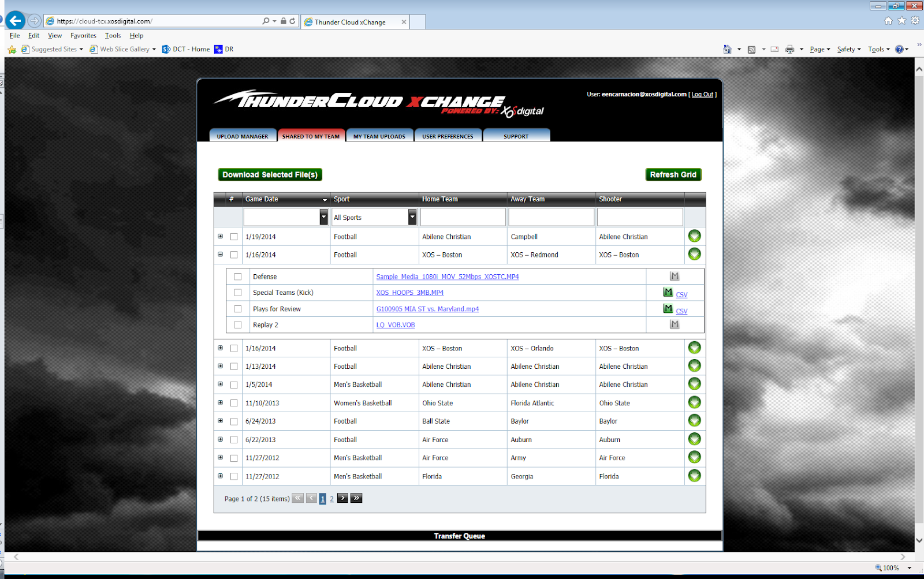Click green download icon for Air Force vs Army row

(694, 457)
